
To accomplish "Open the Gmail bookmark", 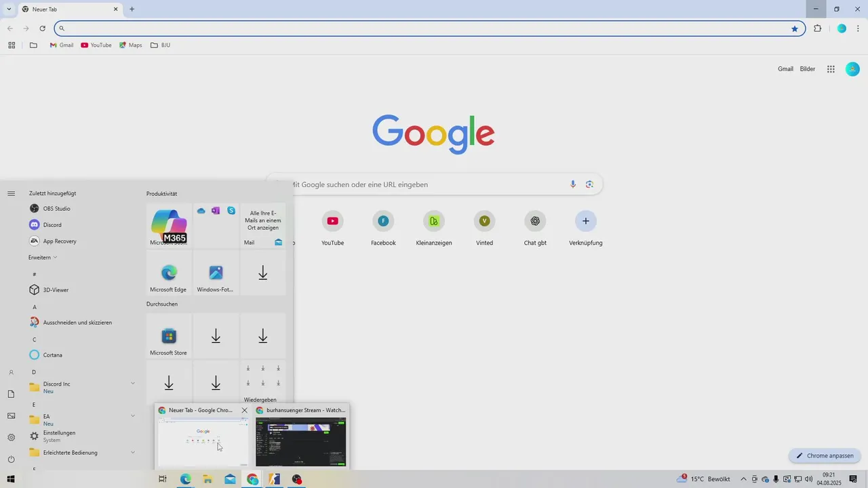I will point(62,45).
